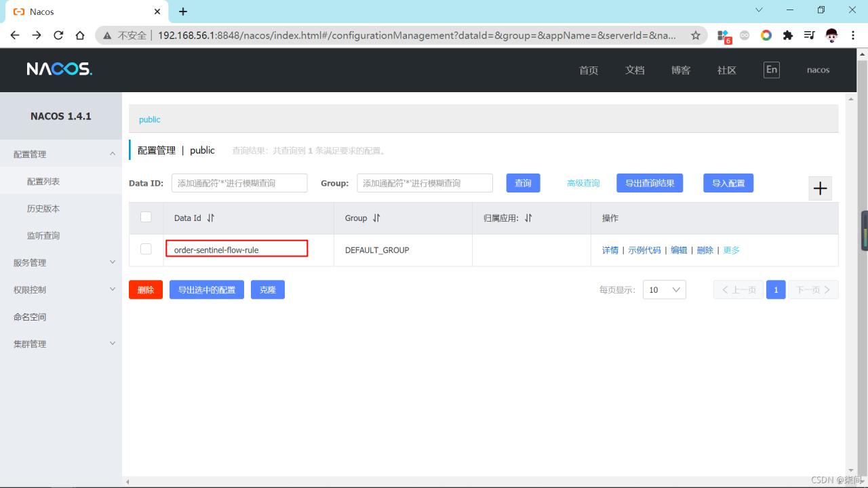
Task: Bookmark this page with star icon
Action: coord(696,35)
